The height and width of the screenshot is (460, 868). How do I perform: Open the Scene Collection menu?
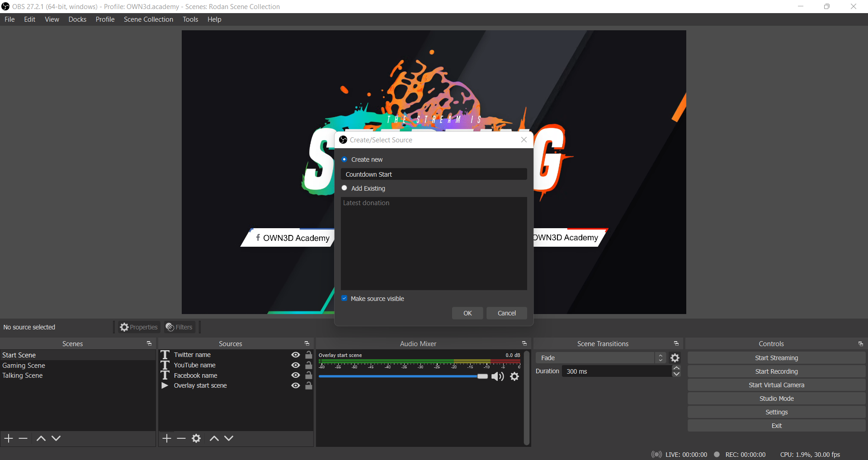click(x=148, y=19)
